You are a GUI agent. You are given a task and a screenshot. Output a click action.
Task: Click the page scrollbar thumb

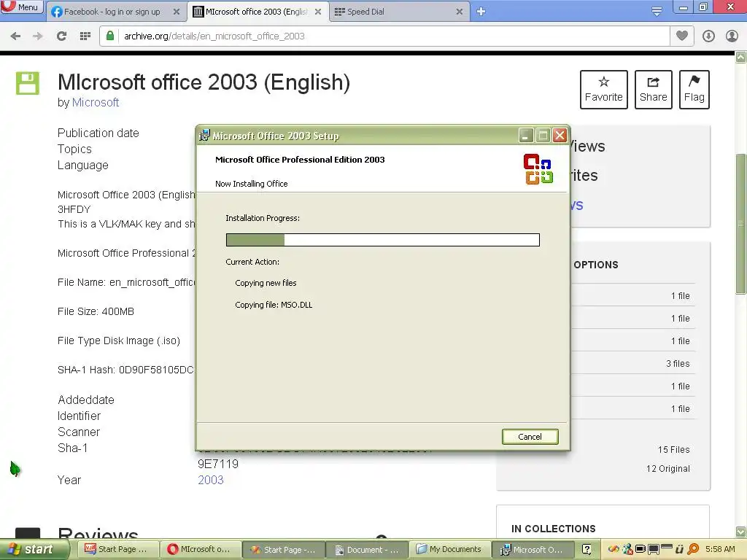741,224
